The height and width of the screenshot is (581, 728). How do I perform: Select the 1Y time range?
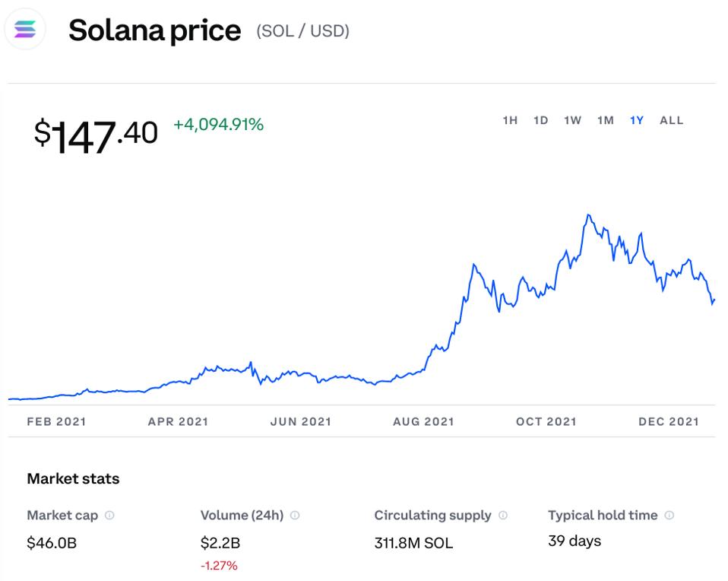[x=637, y=120]
